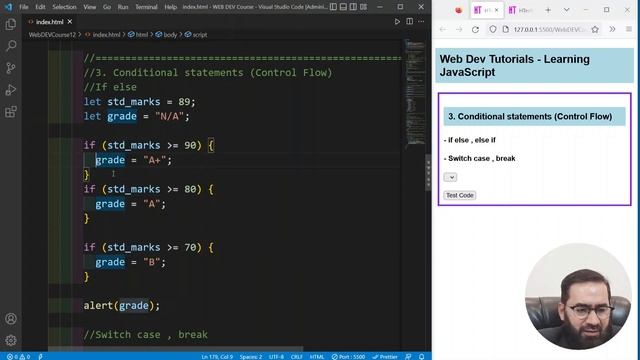Click the browser Back arrow
Viewport: 640px width, 360px height.
click(x=443, y=29)
